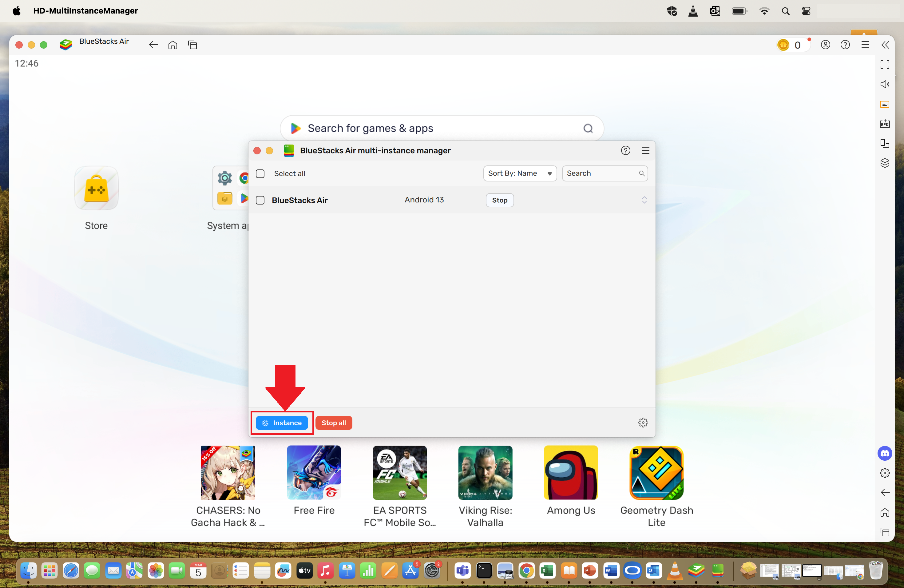Open help in multi-instance manager

(x=626, y=150)
